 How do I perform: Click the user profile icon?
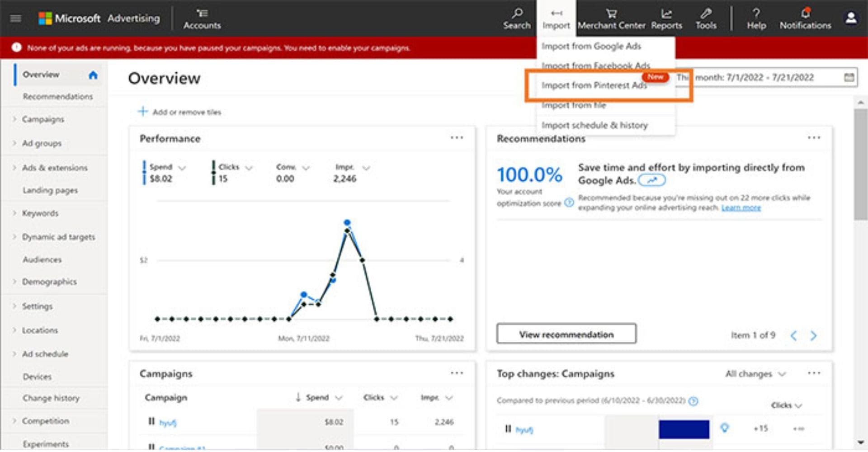click(851, 18)
